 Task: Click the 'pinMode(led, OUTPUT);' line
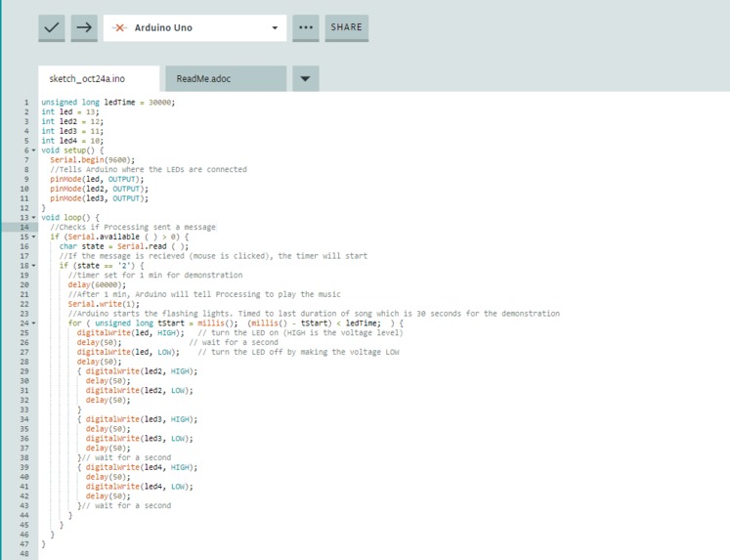point(98,179)
